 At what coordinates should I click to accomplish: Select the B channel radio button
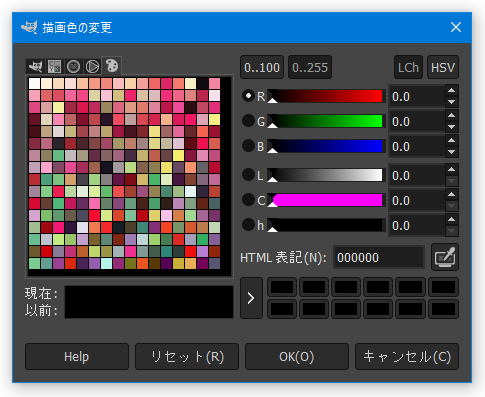click(x=248, y=146)
